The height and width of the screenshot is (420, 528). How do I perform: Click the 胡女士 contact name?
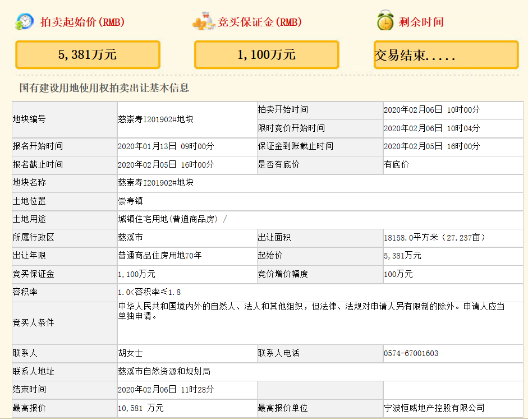[x=130, y=353]
